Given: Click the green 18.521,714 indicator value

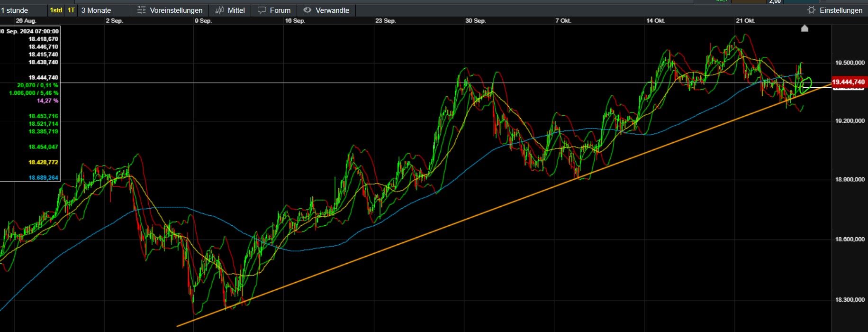Looking at the screenshot, I should pyautogui.click(x=43, y=124).
